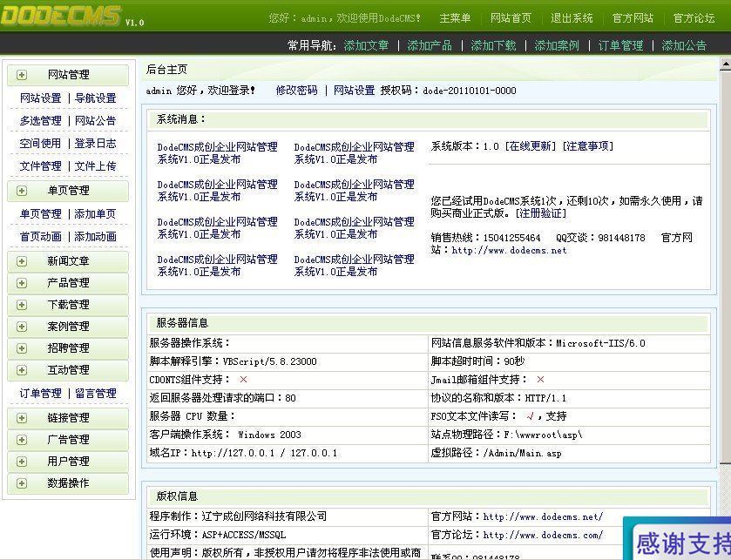Expand the 单页管理 section plus icon

pos(22,191)
